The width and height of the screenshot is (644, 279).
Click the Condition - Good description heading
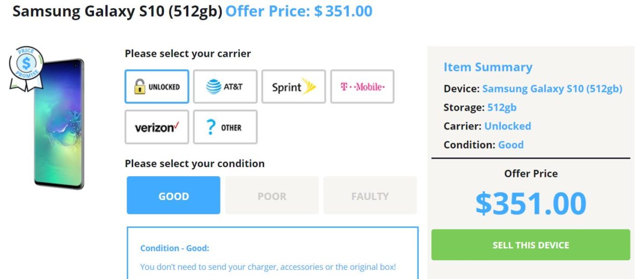[174, 248]
